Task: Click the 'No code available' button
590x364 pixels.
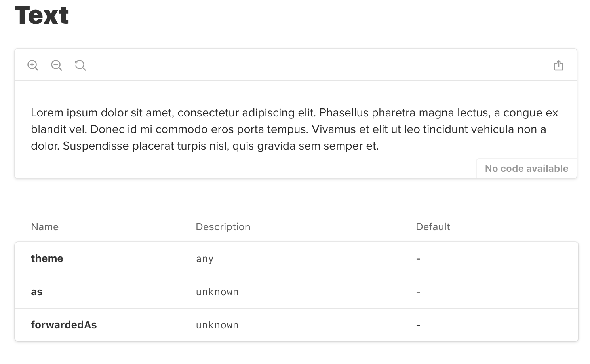Action: tap(526, 169)
